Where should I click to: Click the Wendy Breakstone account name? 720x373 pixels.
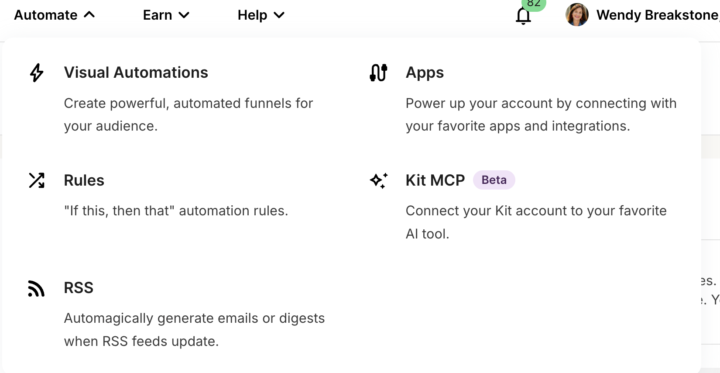[x=658, y=15]
